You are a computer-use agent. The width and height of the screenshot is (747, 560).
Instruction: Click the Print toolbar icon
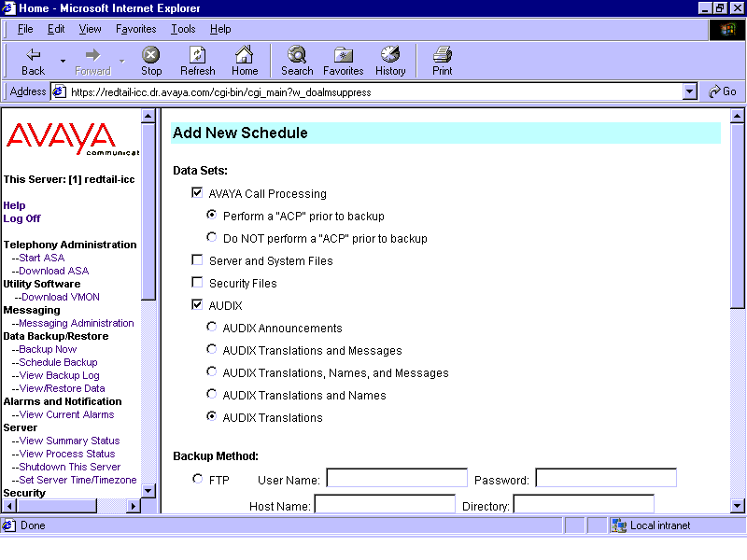coord(442,55)
